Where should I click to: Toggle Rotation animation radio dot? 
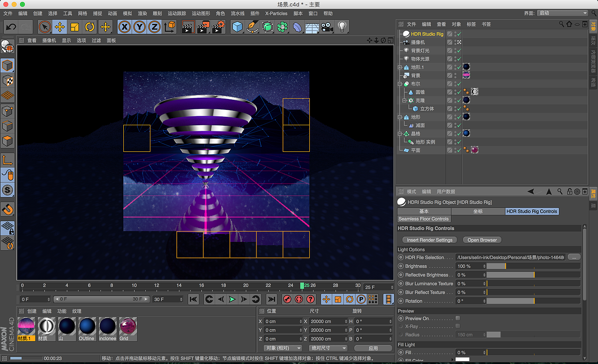(401, 301)
